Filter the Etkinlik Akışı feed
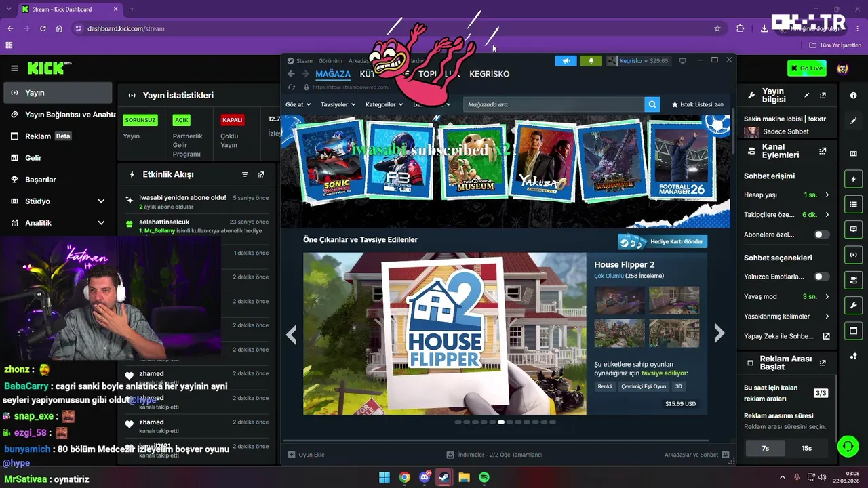The width and height of the screenshot is (868, 488). (x=245, y=175)
